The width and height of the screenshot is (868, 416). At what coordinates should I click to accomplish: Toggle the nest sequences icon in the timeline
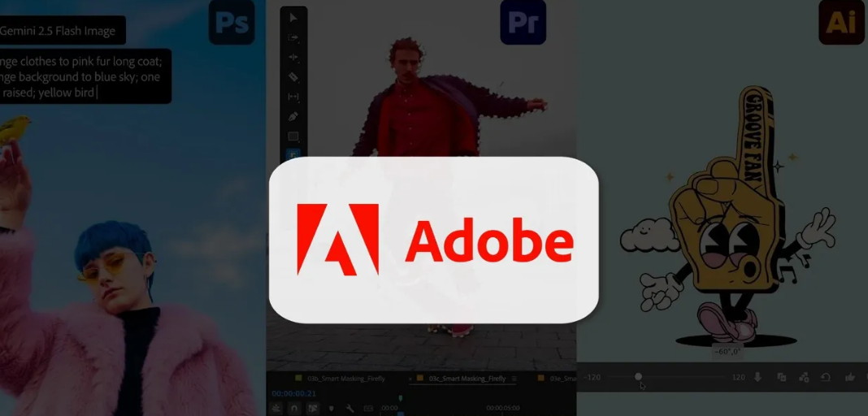(x=276, y=408)
